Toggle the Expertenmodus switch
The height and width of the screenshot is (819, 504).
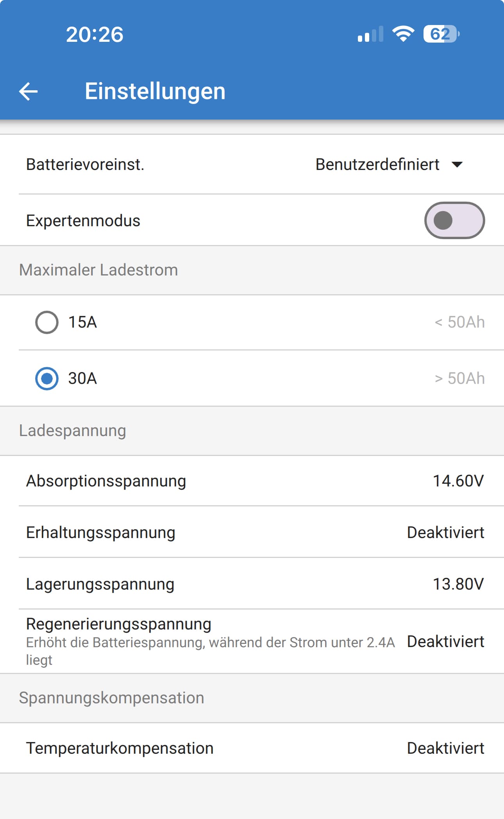[454, 220]
